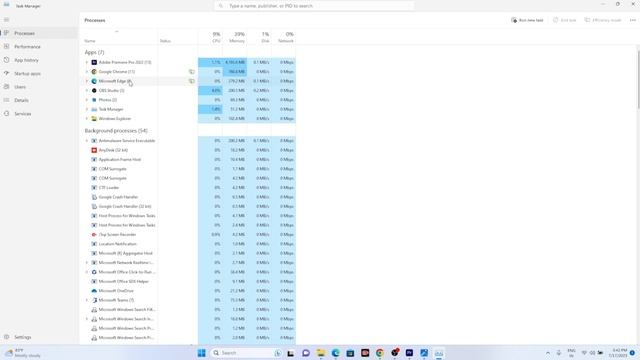
Task: Expand Antimalware Service Executable row
Action: tap(87, 141)
